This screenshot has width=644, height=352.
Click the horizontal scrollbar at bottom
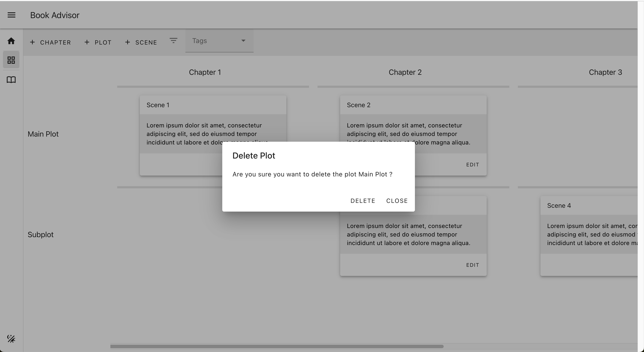coord(277,346)
